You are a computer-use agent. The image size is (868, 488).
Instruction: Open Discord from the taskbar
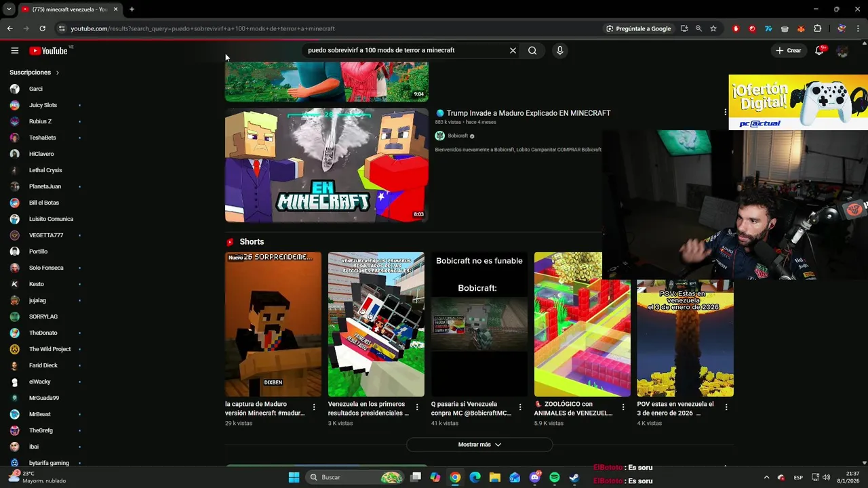534,477
